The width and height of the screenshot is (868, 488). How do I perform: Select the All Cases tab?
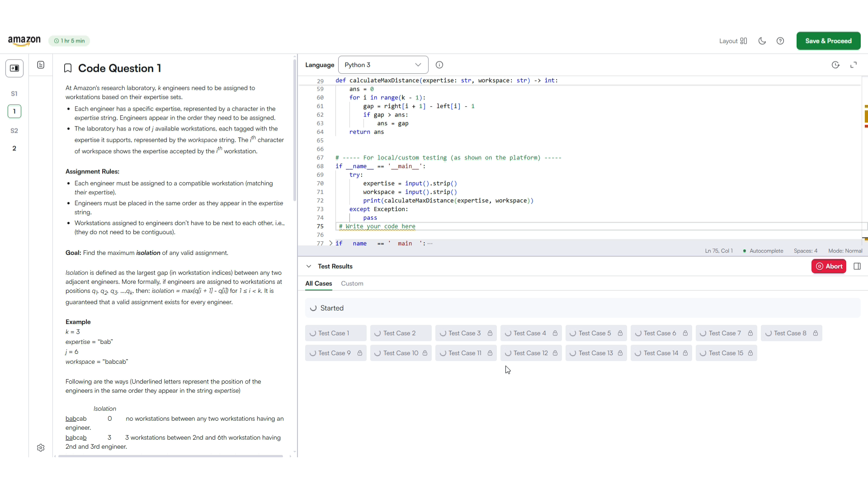click(x=319, y=284)
